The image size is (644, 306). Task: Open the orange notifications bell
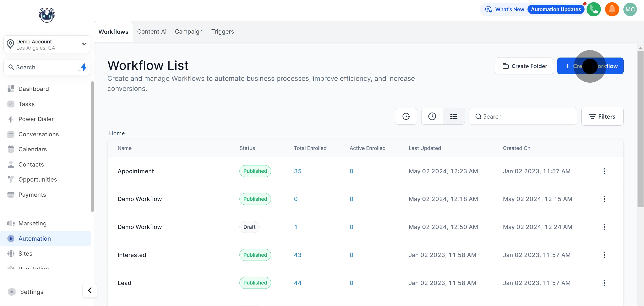612,9
